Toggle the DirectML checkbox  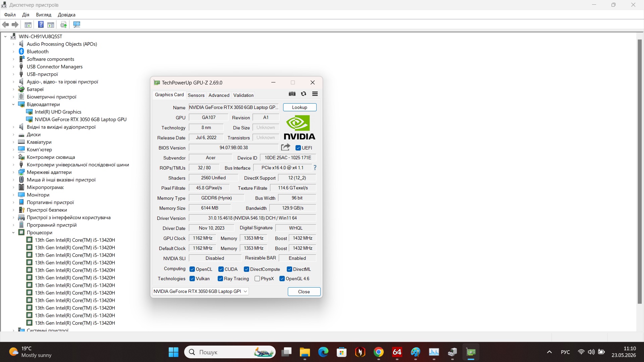(x=289, y=269)
